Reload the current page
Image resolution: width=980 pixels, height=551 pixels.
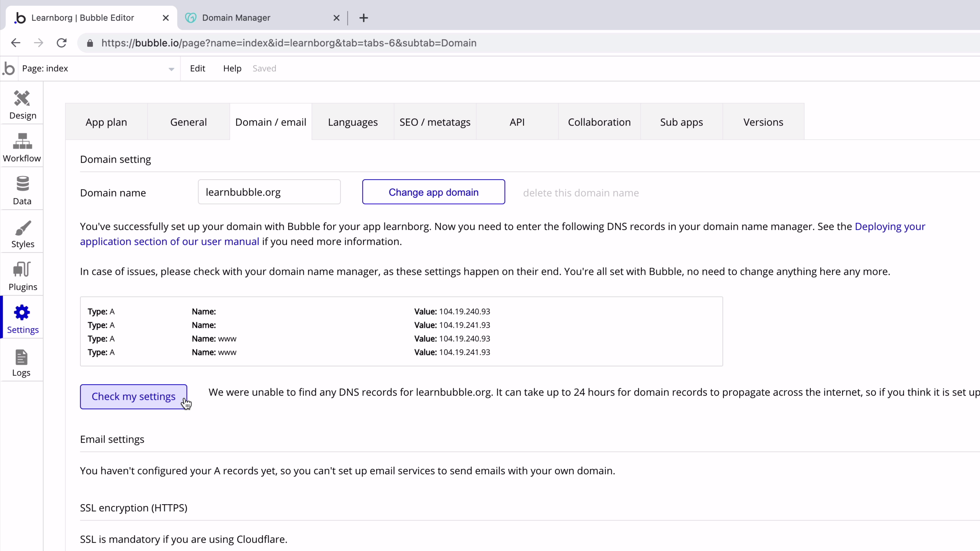[x=62, y=43]
